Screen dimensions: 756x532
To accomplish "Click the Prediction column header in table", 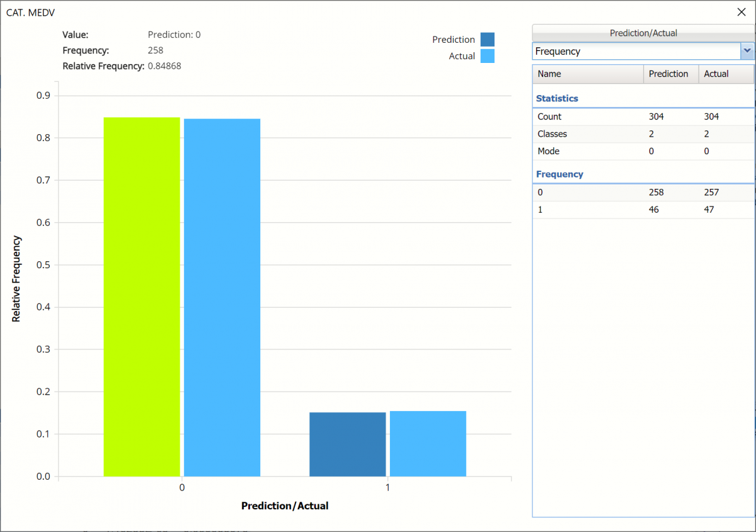I will coord(670,74).
